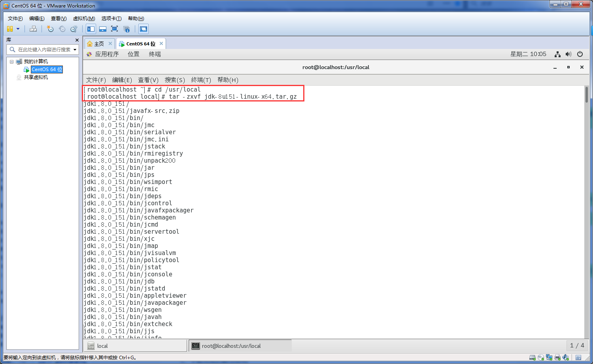The image size is (593, 364).
Task: Click the jdk1.8.0_151/javafx-src.zip output line
Action: click(132, 111)
